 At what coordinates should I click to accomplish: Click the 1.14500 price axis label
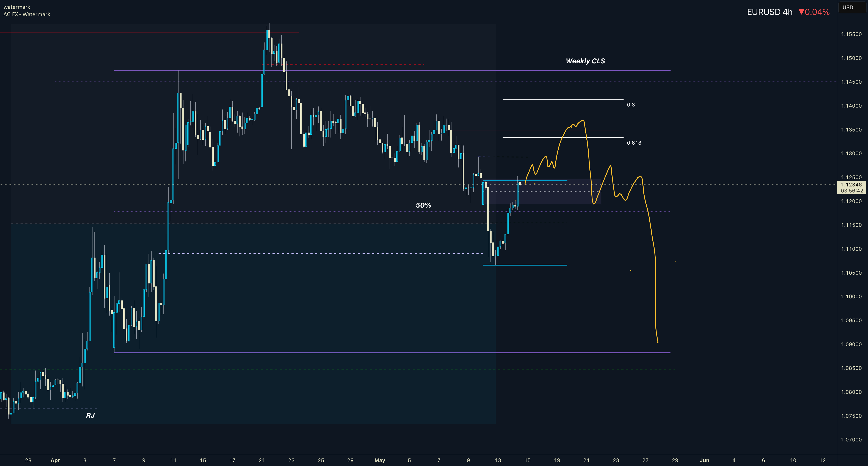[851, 82]
